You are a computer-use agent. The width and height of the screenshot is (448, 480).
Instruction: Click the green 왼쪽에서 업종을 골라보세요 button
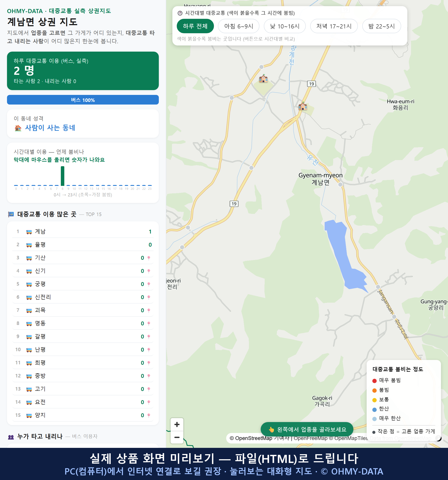(x=307, y=429)
